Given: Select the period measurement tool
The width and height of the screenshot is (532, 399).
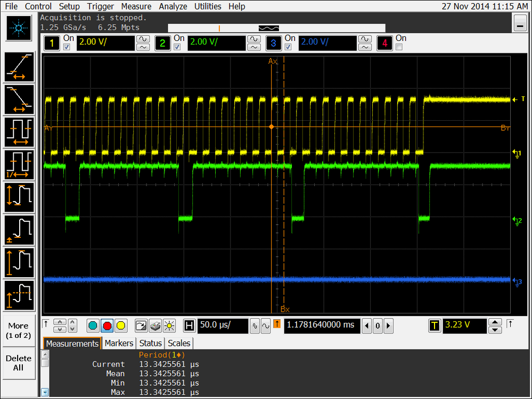Looking at the screenshot, I should [x=18, y=132].
